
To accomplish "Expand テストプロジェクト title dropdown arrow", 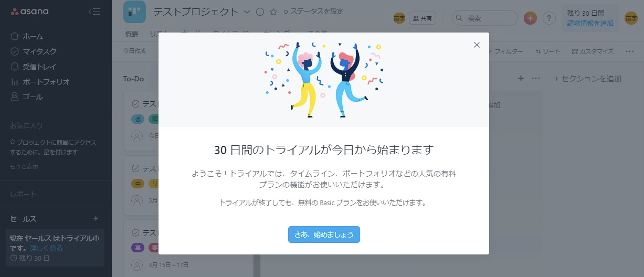I will [x=247, y=12].
